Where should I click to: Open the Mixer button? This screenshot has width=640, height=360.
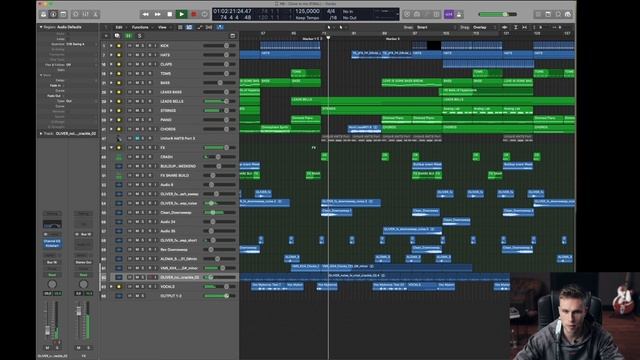click(85, 14)
